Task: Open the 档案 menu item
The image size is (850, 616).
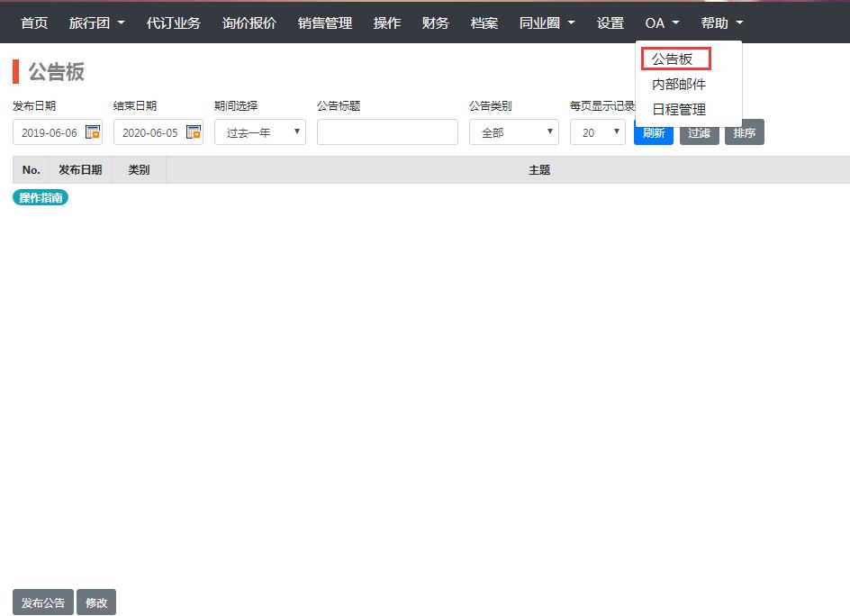Action: click(484, 23)
